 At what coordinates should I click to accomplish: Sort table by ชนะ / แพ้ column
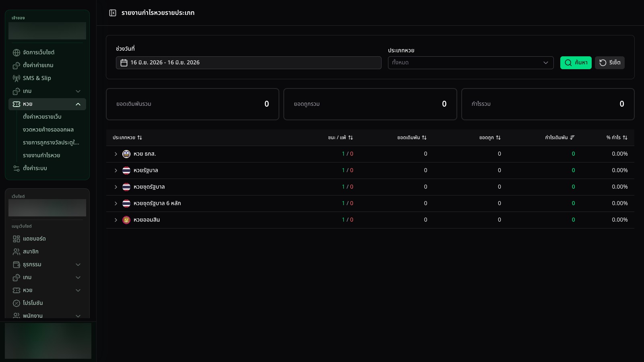(x=341, y=138)
